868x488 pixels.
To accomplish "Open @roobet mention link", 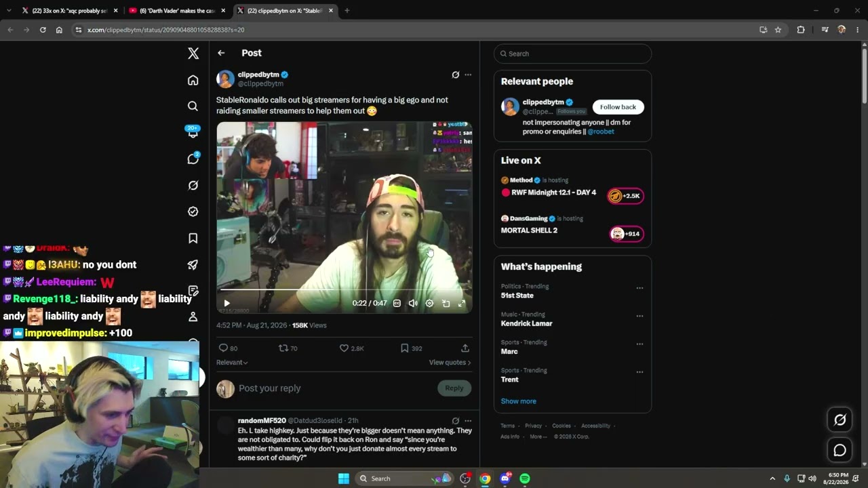I will click(601, 131).
